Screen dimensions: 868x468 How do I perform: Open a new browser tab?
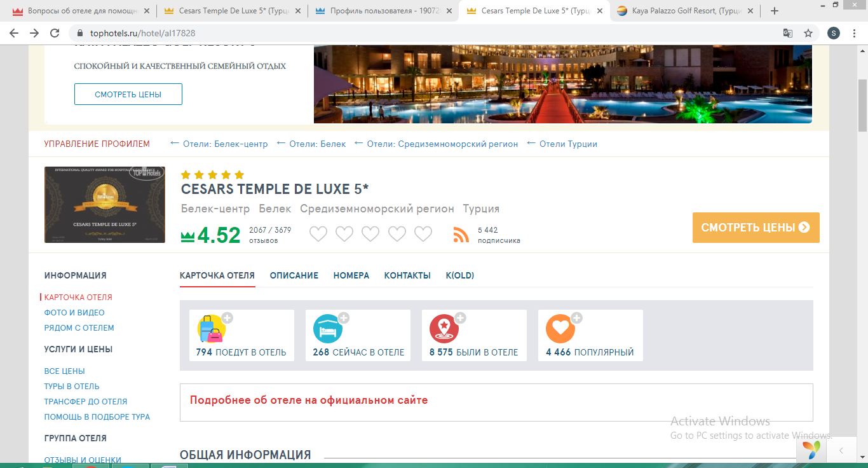pos(774,11)
